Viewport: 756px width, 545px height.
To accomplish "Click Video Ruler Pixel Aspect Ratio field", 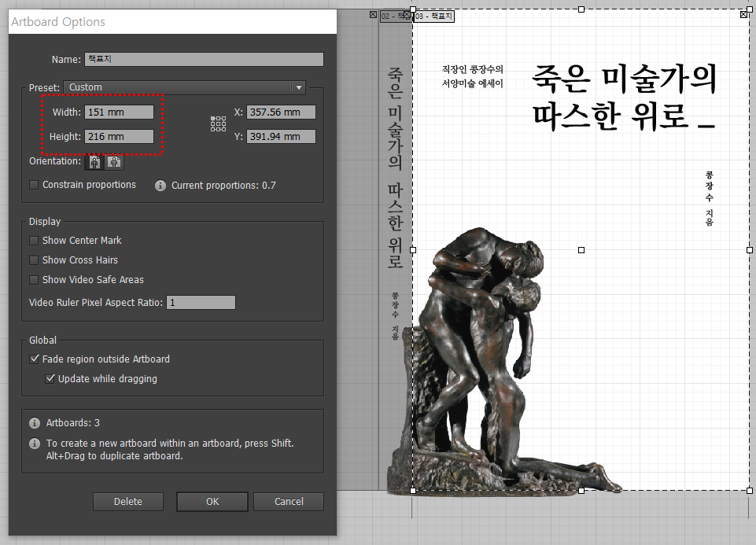I will (201, 303).
